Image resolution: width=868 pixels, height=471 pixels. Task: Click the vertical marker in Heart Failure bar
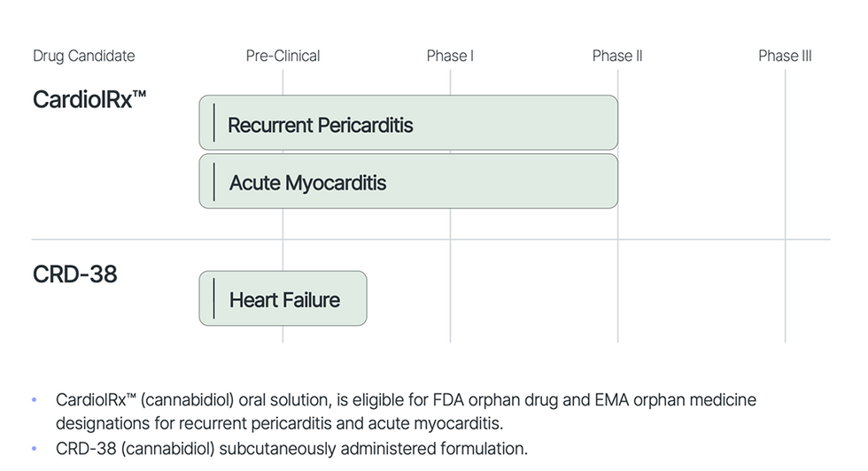coord(214,298)
